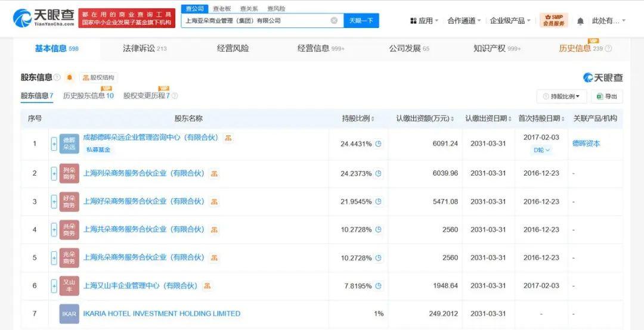Switch to 历史信息 tab
This screenshot has width=644, height=330.
coord(580,48)
